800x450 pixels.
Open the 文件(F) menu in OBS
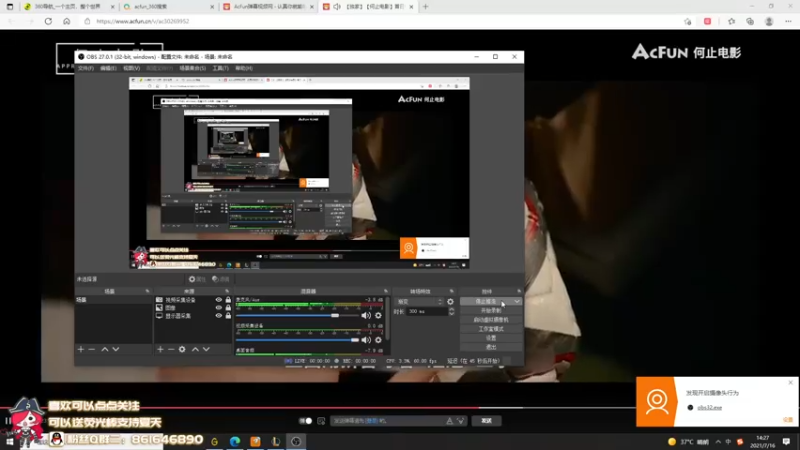(x=85, y=68)
